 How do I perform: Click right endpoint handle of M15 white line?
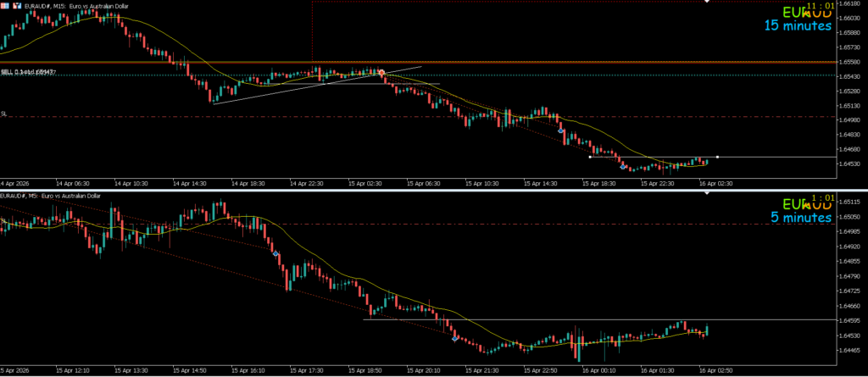[x=718, y=157]
